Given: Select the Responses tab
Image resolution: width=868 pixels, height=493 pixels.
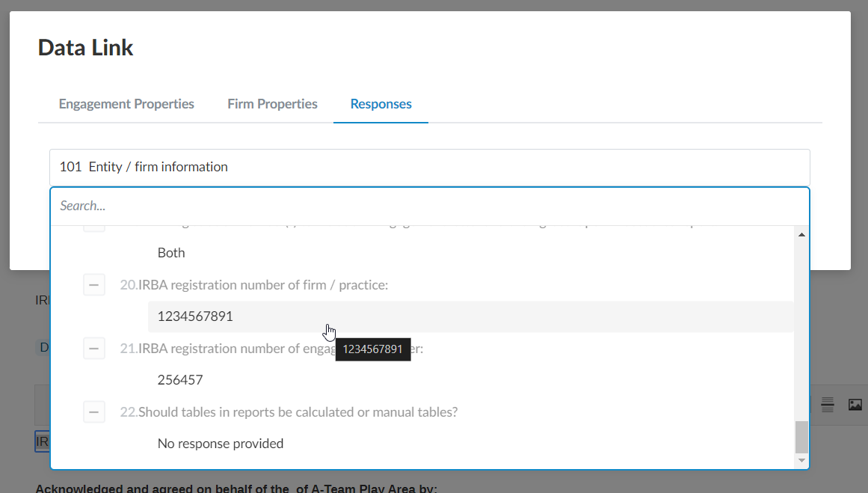Looking at the screenshot, I should point(381,104).
